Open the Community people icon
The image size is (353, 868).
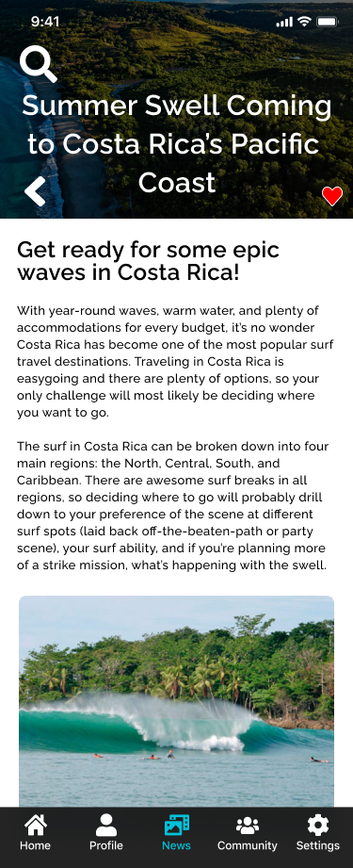click(x=248, y=826)
